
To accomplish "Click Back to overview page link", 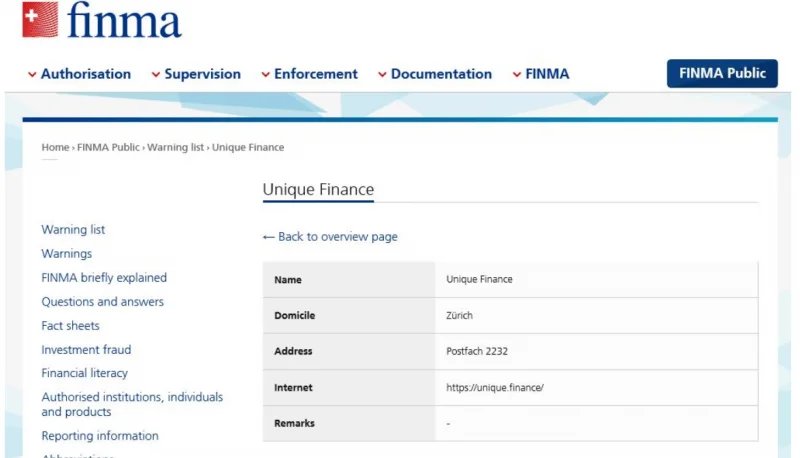I will (x=338, y=237).
